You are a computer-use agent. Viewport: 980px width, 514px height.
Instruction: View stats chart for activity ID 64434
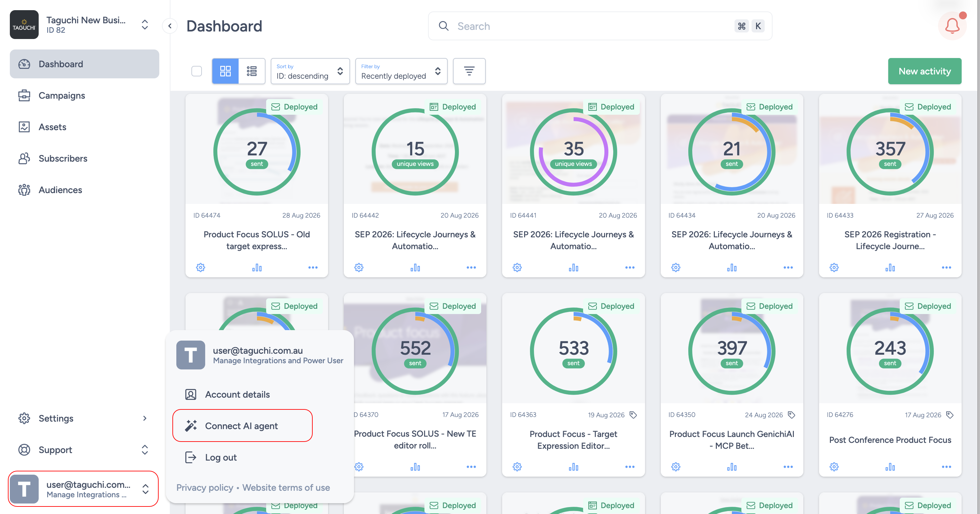click(732, 267)
